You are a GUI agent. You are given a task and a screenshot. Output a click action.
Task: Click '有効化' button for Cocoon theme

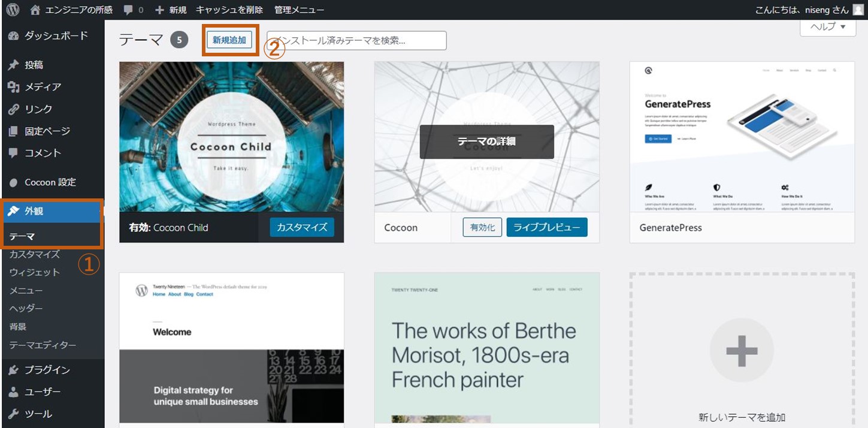[482, 227]
